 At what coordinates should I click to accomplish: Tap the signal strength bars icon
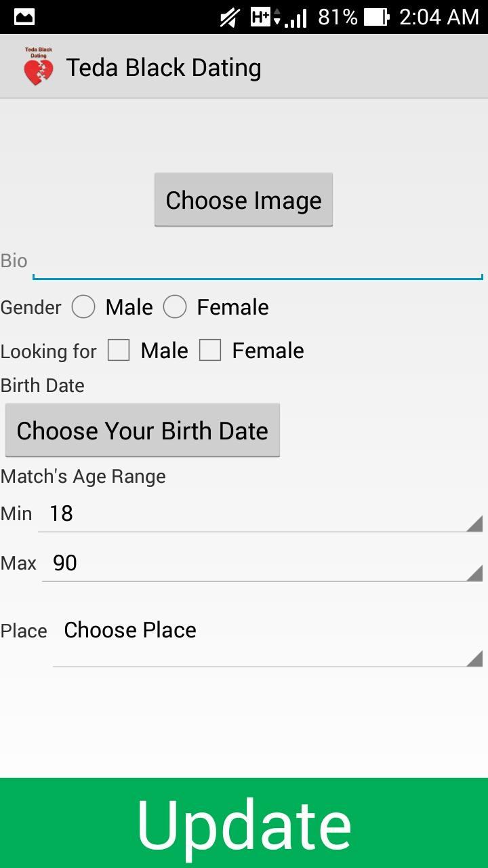296,18
